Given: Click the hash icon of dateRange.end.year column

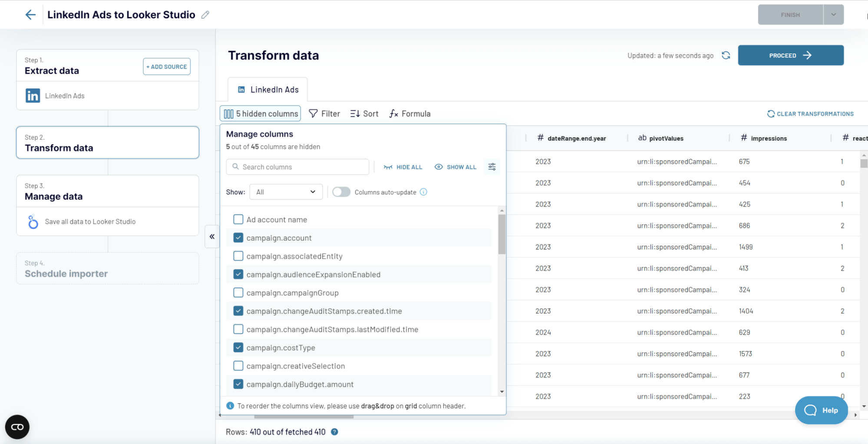Looking at the screenshot, I should pyautogui.click(x=540, y=138).
